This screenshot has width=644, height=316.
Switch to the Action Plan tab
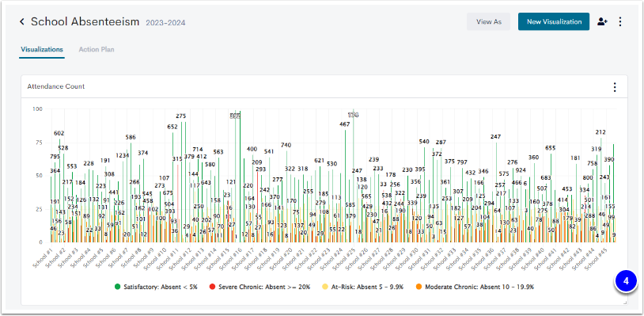(x=97, y=49)
